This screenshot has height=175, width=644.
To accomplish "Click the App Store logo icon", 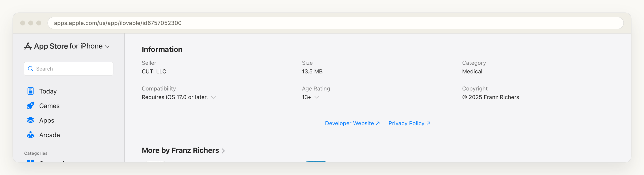I will point(28,46).
